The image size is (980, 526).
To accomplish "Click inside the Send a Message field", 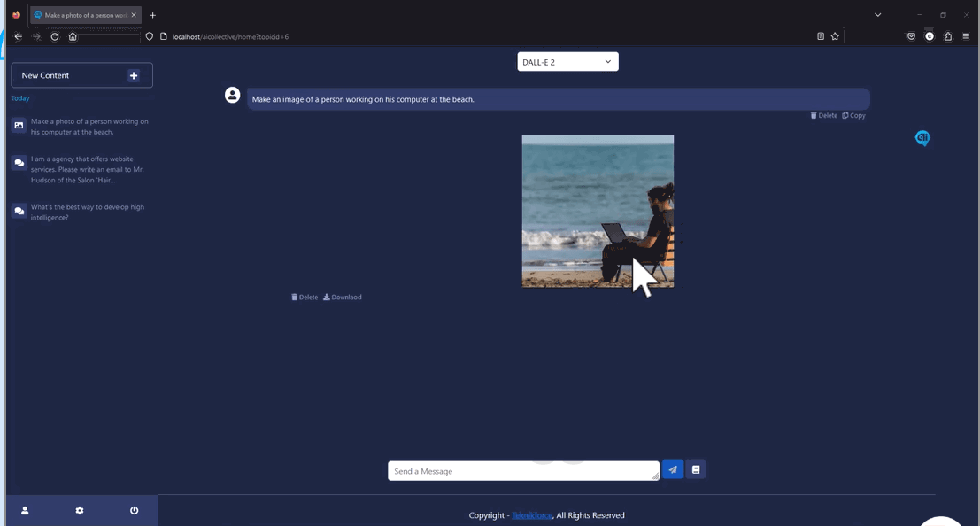I will click(x=522, y=470).
